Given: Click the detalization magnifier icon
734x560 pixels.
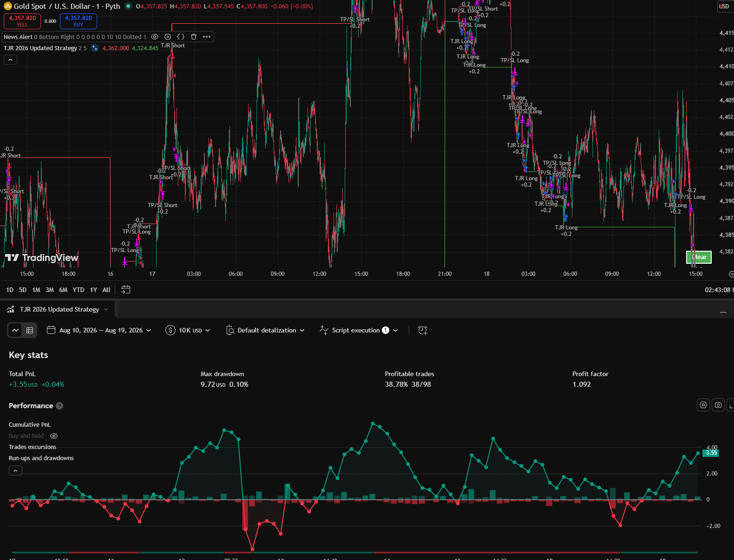Looking at the screenshot, I should (x=230, y=330).
